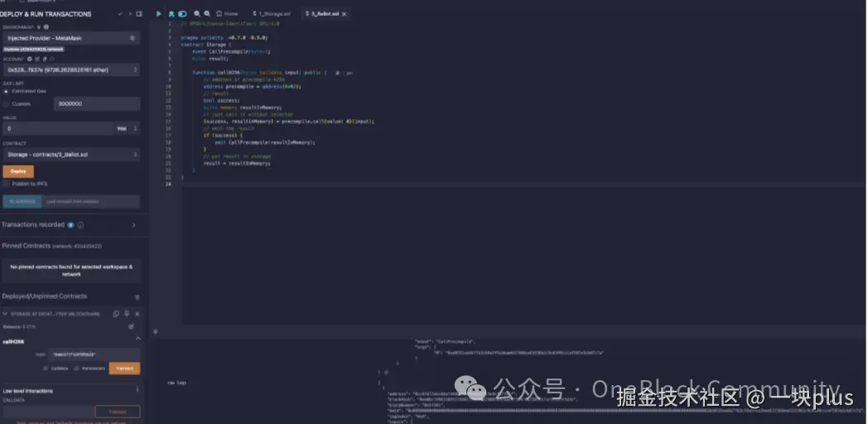Click the checkmark icon in Deploy panel header
Viewport: 868px width, 424px height.
coord(120,14)
